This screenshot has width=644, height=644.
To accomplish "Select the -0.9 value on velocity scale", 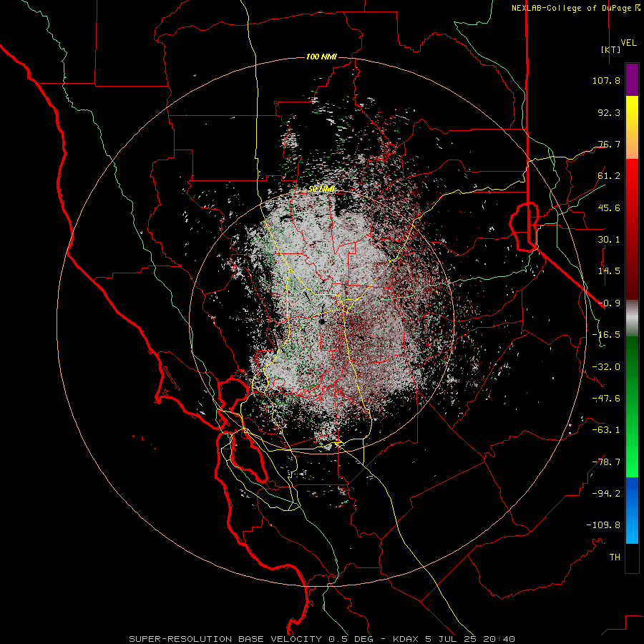I will click(609, 303).
